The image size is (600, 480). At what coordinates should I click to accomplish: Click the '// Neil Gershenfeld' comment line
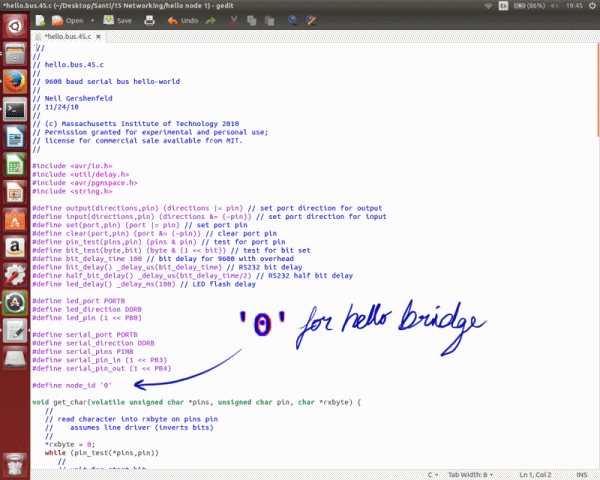(x=72, y=98)
